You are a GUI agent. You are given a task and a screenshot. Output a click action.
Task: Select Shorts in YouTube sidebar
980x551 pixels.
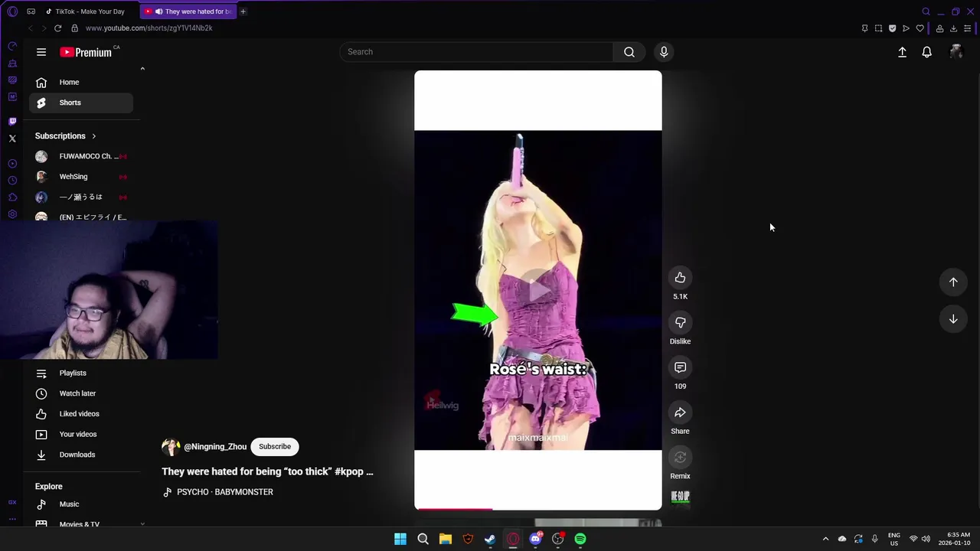tap(81, 103)
